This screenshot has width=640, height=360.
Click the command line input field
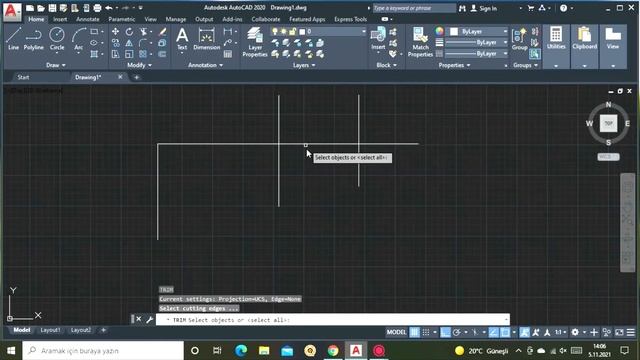point(332,320)
